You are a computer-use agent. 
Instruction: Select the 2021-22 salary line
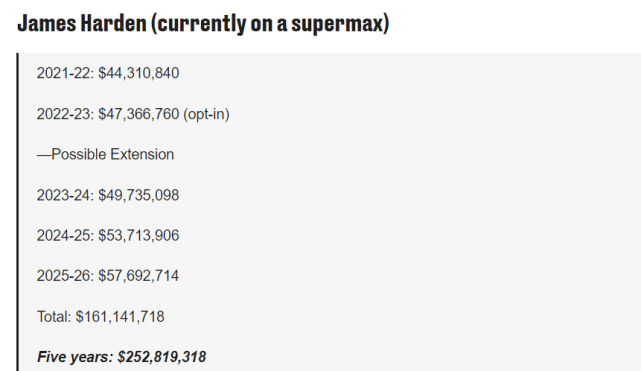(x=108, y=73)
